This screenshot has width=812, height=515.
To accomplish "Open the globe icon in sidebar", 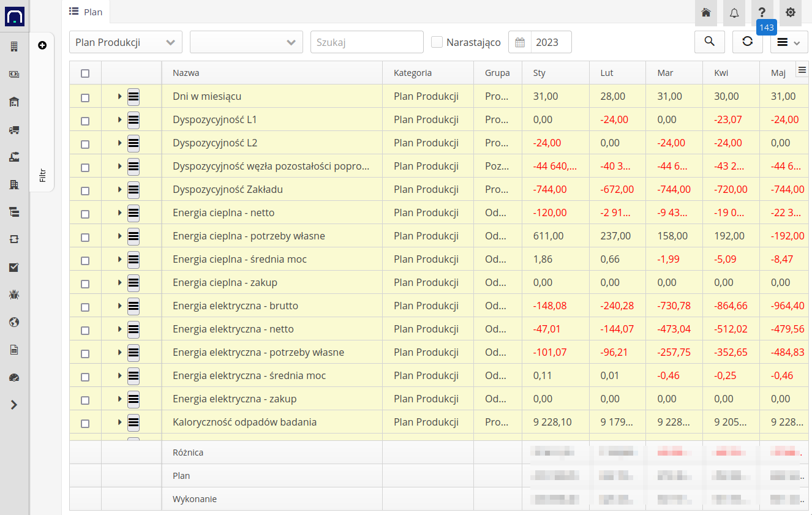I will coord(14,322).
